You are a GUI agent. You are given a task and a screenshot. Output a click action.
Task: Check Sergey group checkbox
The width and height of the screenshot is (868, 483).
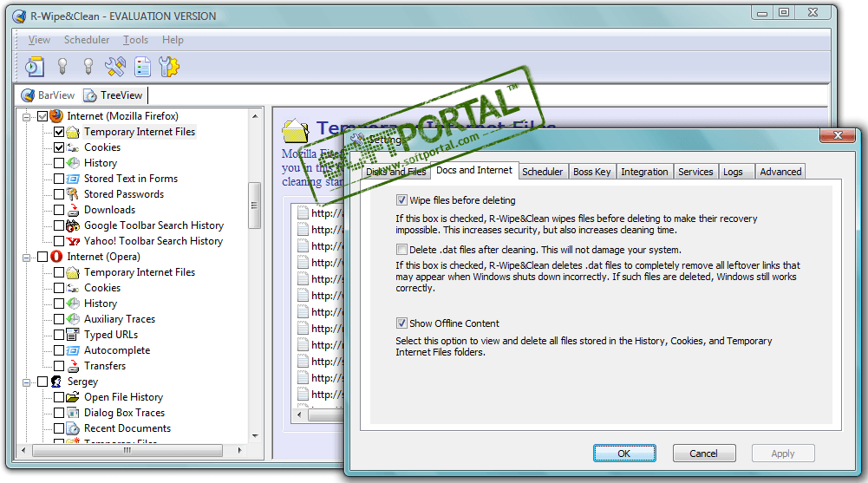[42, 382]
